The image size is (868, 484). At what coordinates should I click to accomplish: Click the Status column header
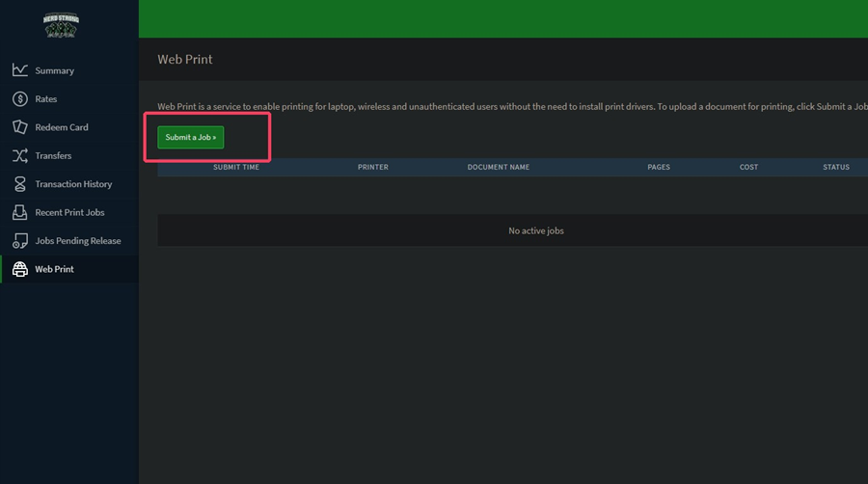coord(836,167)
